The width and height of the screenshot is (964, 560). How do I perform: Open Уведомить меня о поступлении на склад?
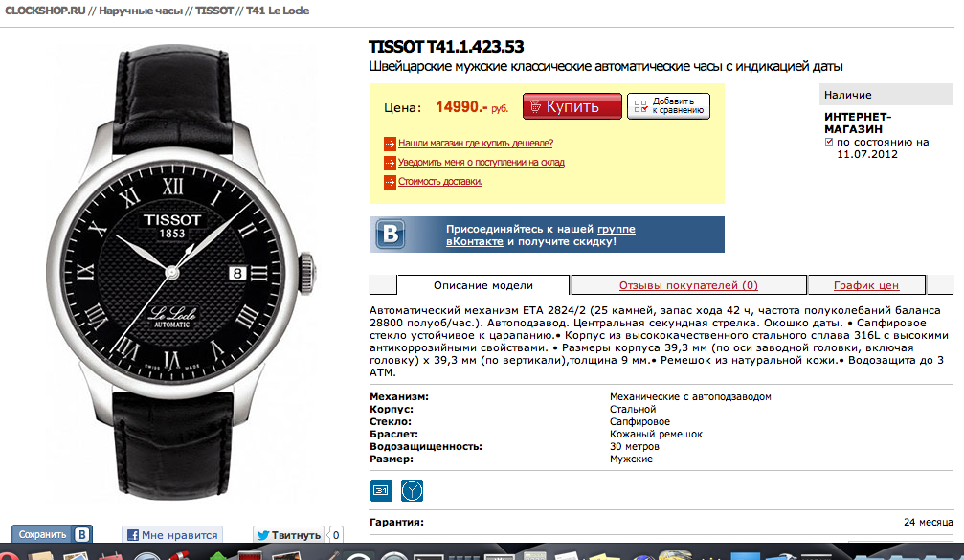pos(481,163)
